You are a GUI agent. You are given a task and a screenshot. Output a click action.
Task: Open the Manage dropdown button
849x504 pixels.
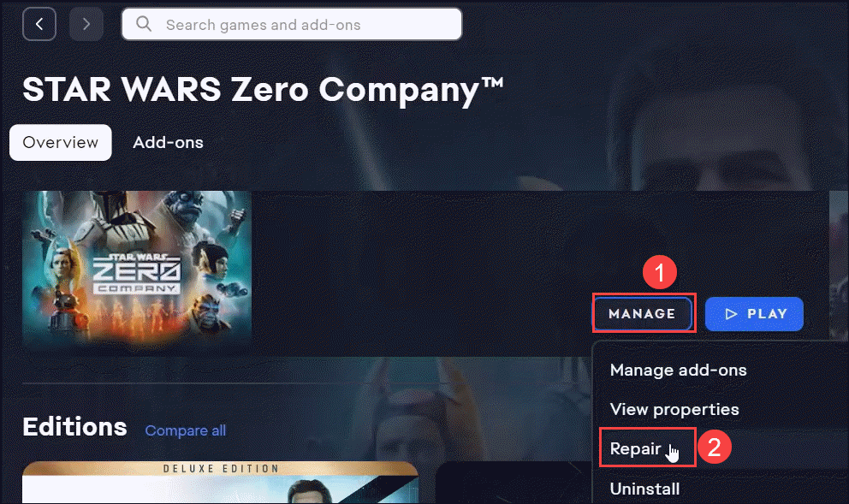click(642, 313)
